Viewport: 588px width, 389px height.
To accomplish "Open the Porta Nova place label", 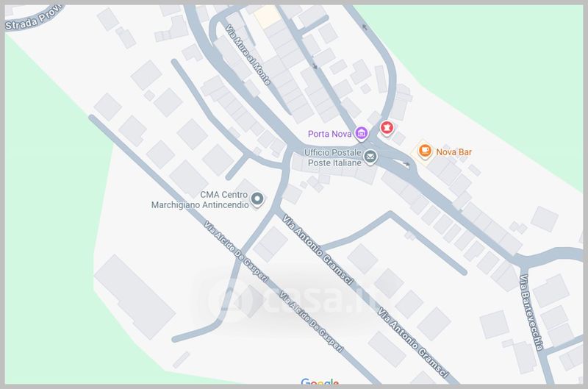I will pyautogui.click(x=329, y=134).
